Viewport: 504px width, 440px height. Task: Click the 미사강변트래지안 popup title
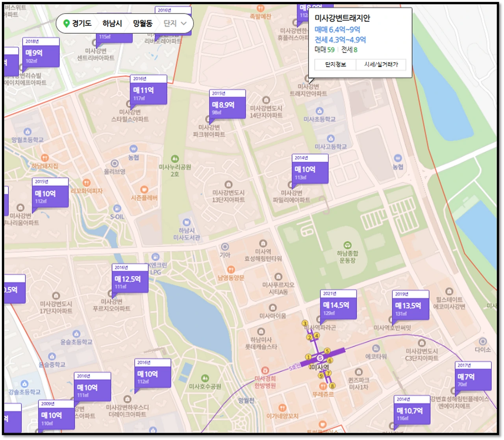tap(342, 18)
